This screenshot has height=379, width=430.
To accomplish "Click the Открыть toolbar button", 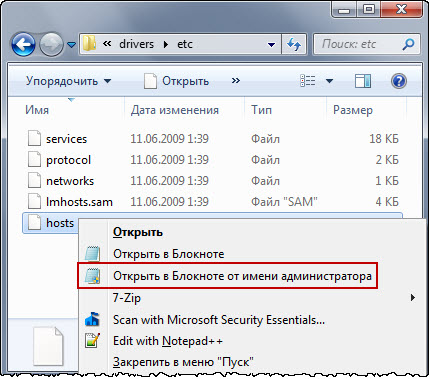I will point(176,81).
